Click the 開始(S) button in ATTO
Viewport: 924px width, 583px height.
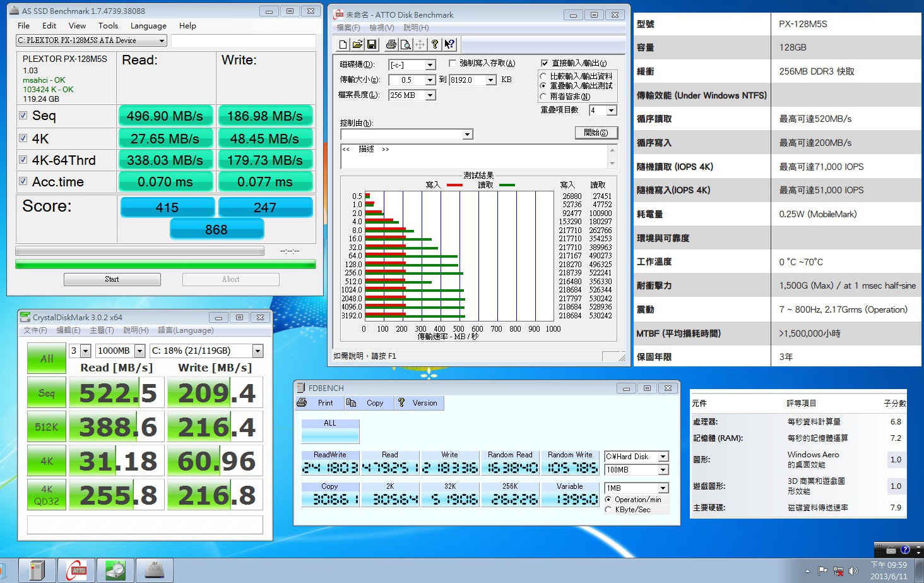(596, 133)
